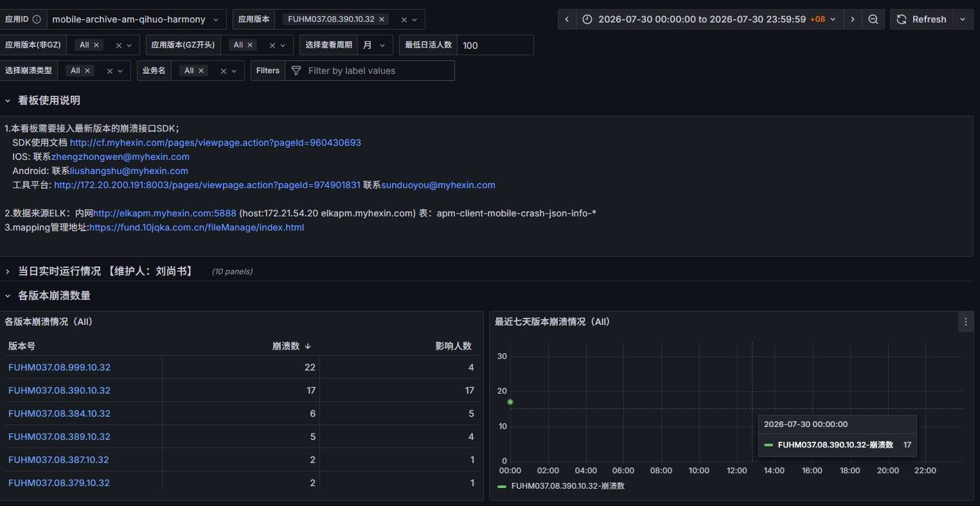Open the elkapm.myhexin.com:5888 link

(165, 213)
